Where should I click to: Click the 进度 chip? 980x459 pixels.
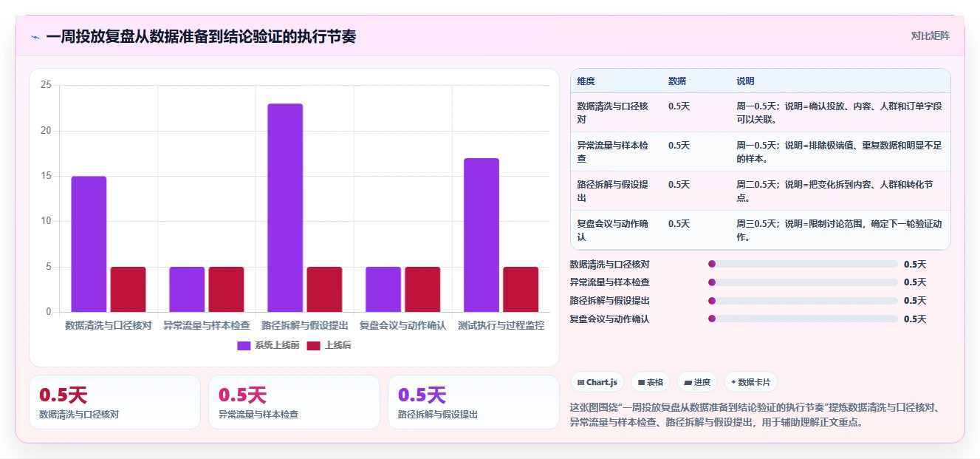pos(697,382)
